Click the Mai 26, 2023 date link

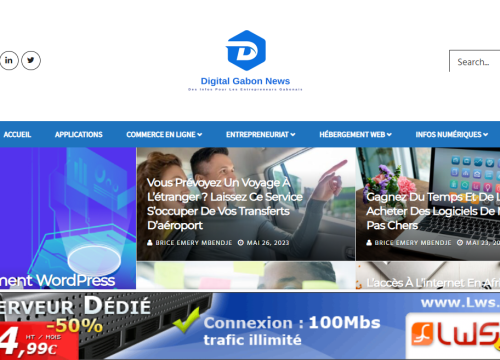pos(268,243)
